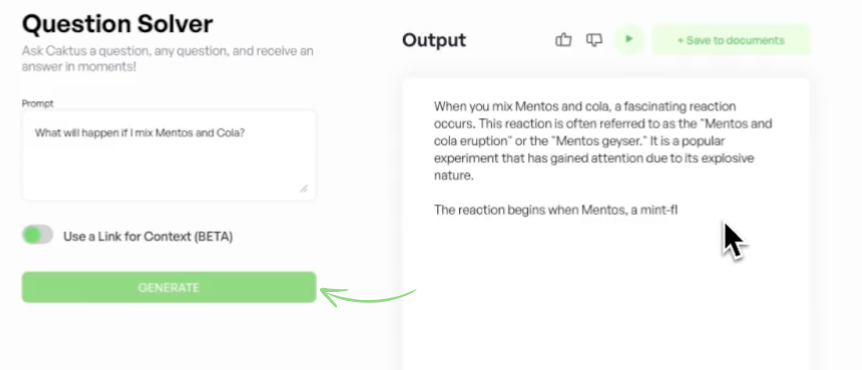Screen dimensions: 862x370
Task: Click the green GENERATE button
Action: (x=169, y=287)
